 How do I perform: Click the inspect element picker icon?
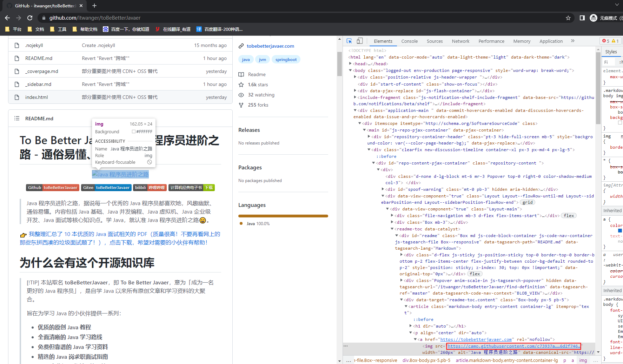tap(349, 41)
